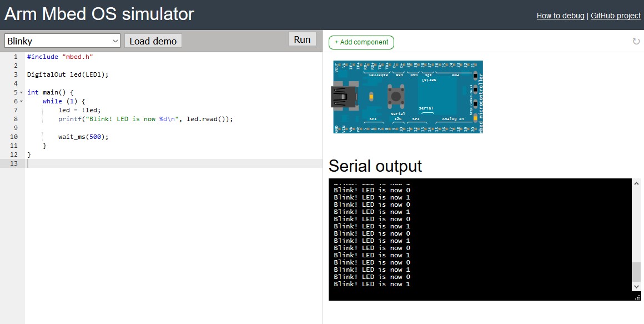Open the How to debug link
This screenshot has height=324, width=644.
click(560, 16)
